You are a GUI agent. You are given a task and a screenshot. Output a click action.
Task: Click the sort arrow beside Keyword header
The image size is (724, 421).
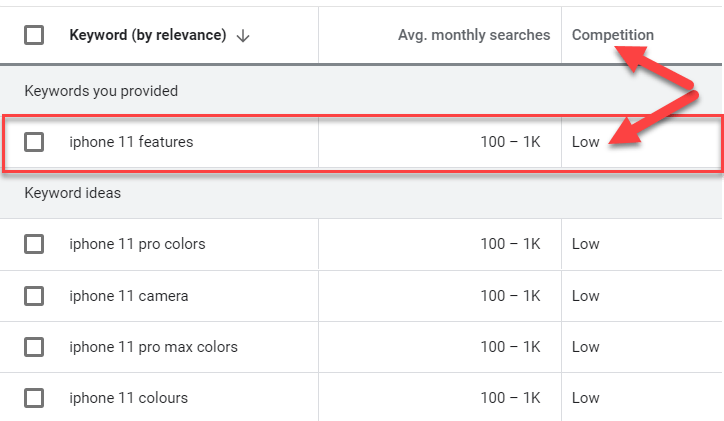point(243,36)
